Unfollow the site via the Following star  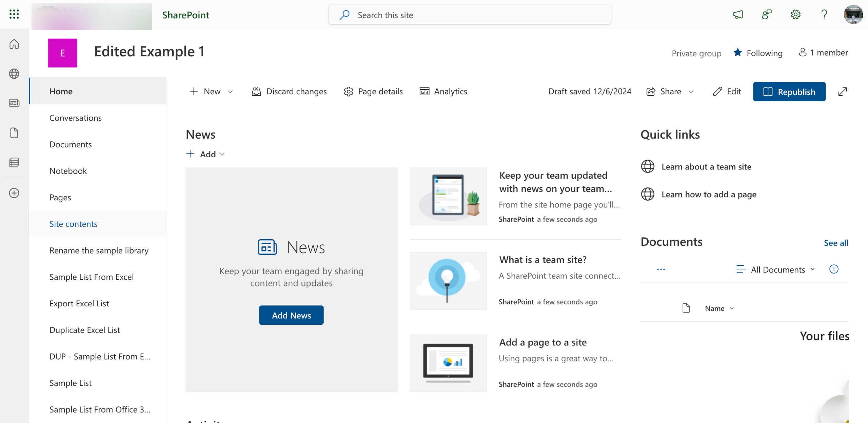758,53
